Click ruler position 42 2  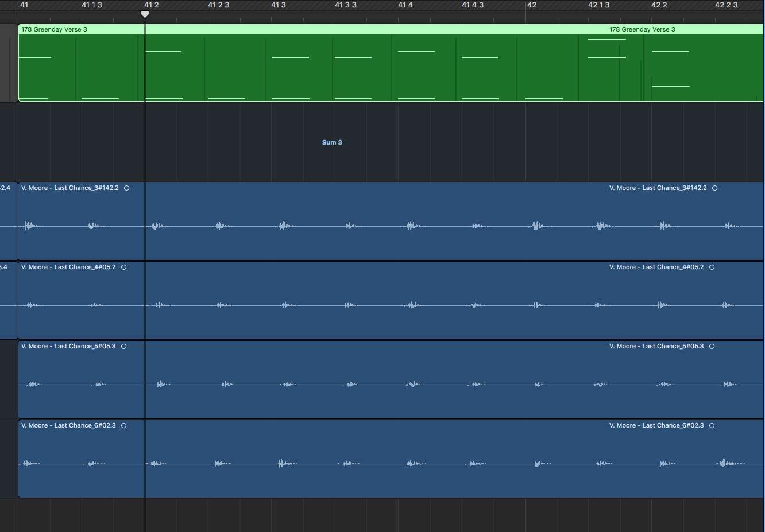659,5
